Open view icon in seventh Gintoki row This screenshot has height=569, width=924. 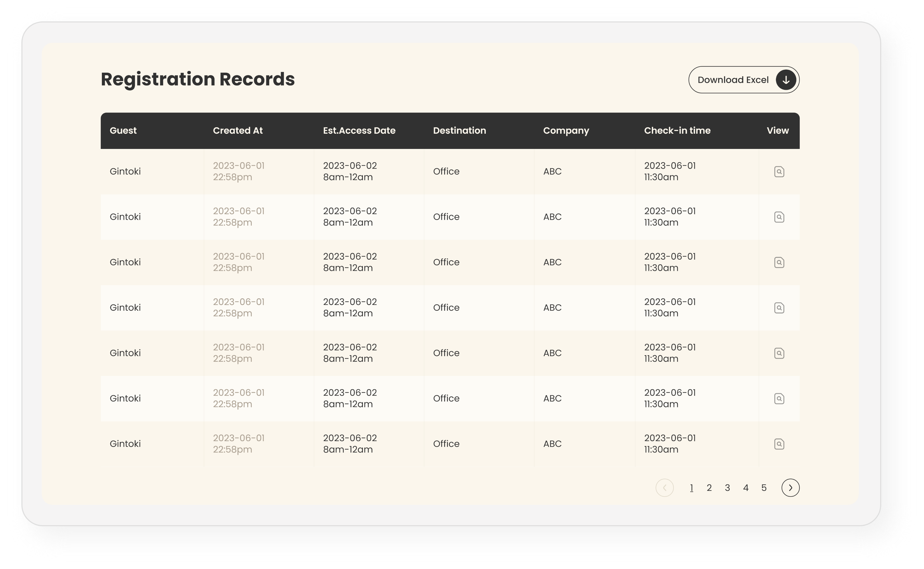[x=779, y=444]
